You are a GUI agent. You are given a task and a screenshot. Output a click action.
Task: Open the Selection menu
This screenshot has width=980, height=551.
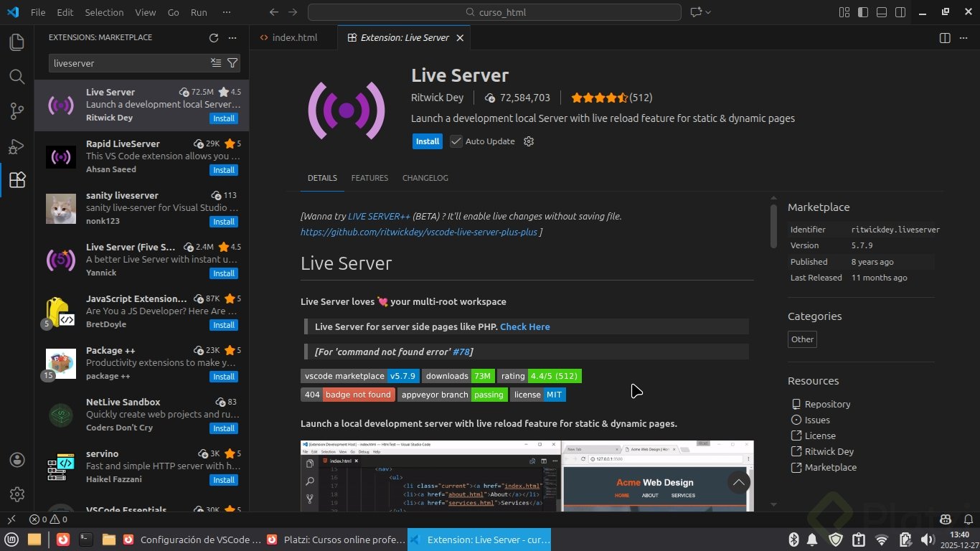coord(104,12)
